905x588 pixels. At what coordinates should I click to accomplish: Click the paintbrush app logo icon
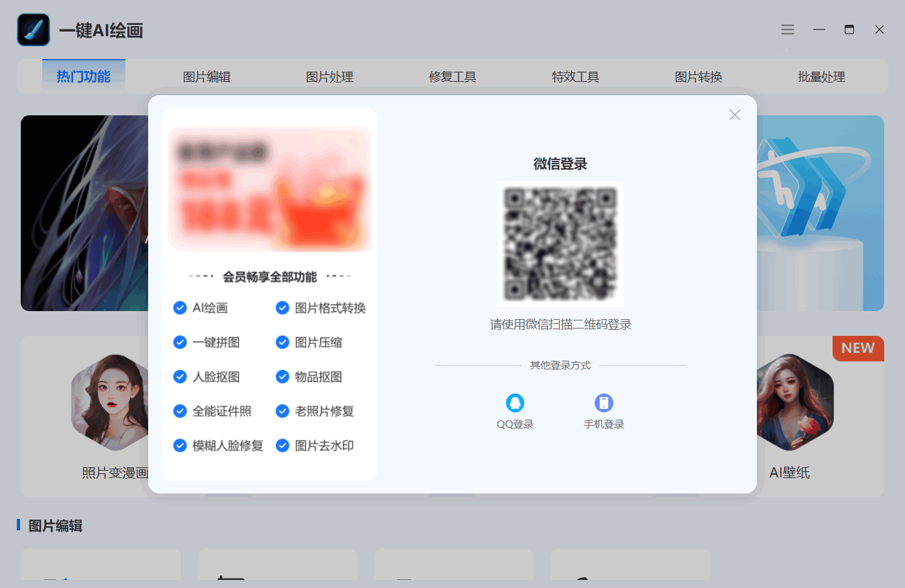34,30
